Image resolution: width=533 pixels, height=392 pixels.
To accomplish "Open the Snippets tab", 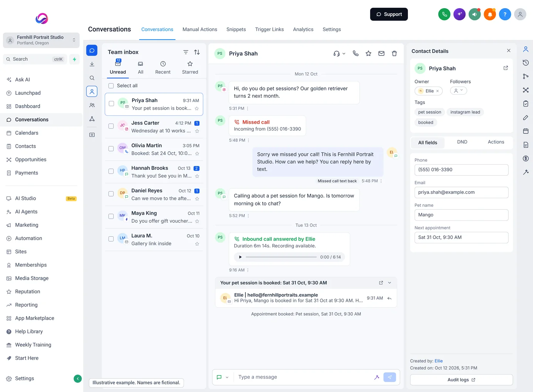I will 236,30.
